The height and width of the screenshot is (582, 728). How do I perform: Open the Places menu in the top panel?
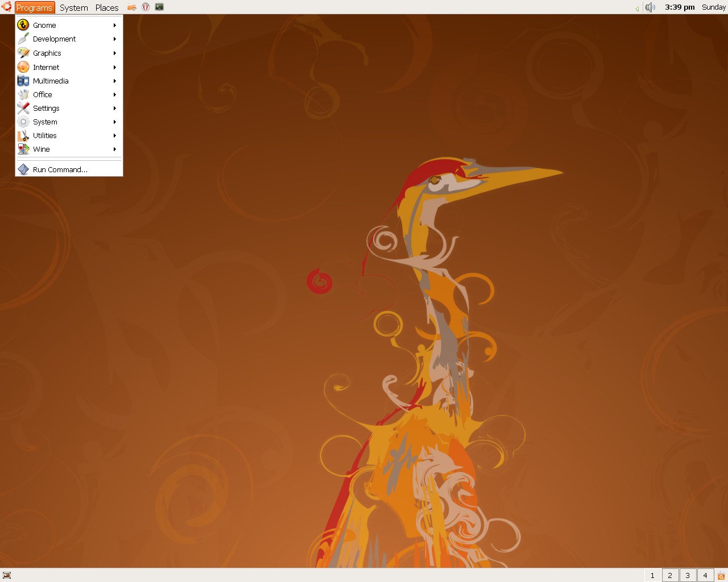click(x=107, y=7)
